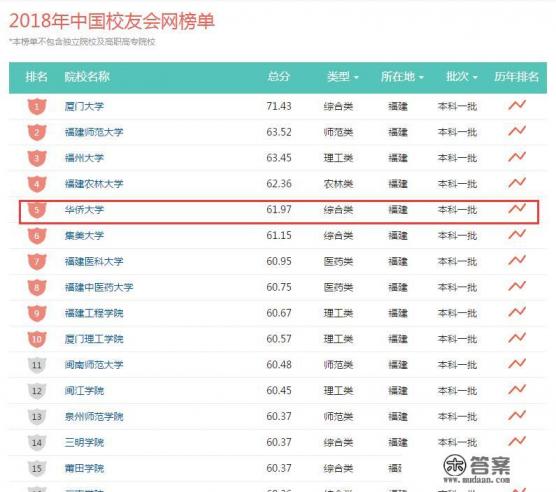Image resolution: width=556 pixels, height=492 pixels.
Task: Open the 三明学院 link
Action: coord(84,443)
